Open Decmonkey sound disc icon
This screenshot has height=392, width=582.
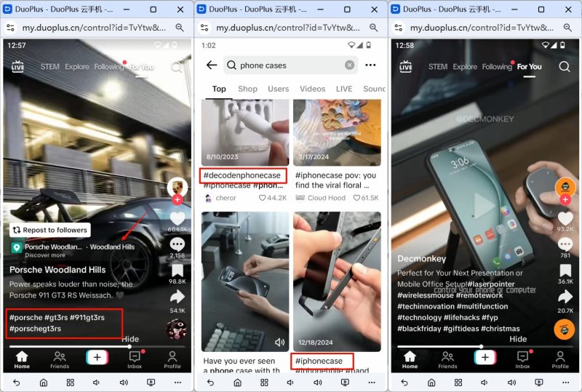pos(565,329)
